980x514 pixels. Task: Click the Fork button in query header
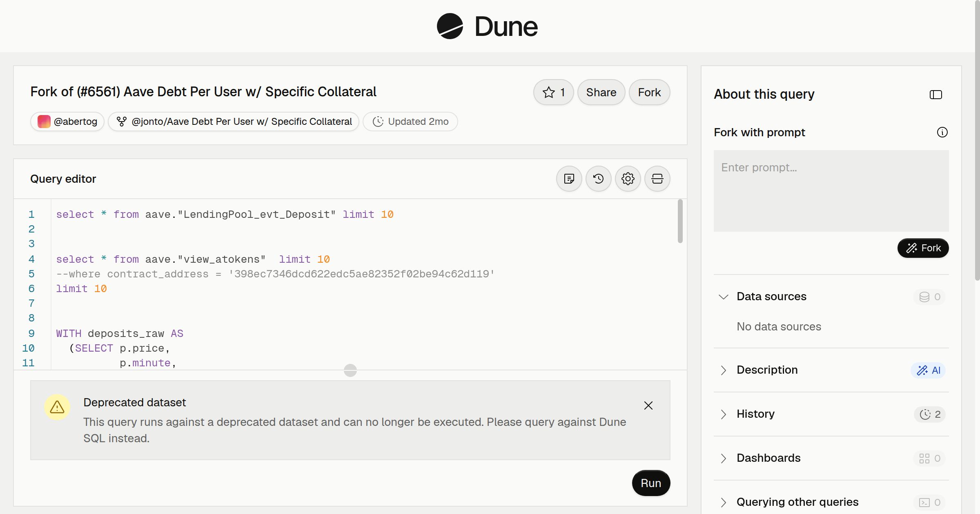point(649,92)
